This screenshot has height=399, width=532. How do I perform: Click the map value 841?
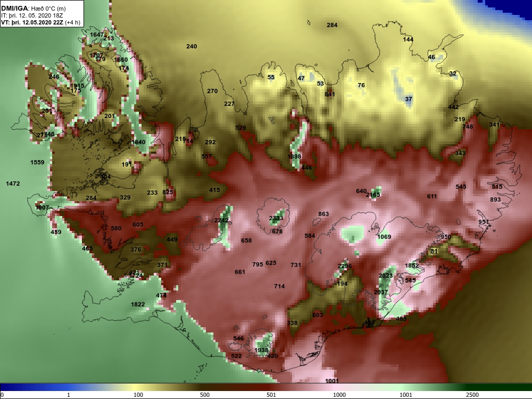click(330, 94)
